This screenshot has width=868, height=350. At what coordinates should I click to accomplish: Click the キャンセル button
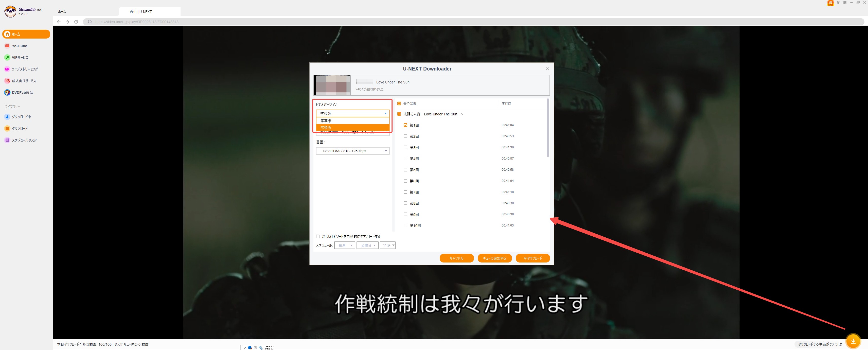[457, 258]
